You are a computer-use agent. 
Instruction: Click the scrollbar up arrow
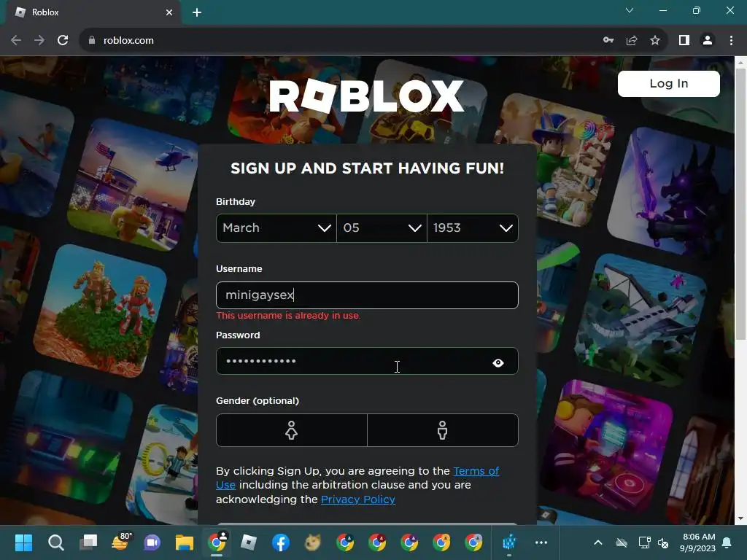740,62
